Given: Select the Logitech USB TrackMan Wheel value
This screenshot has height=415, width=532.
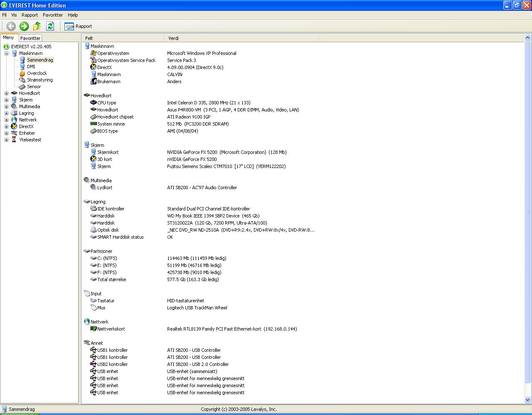Looking at the screenshot, I should tap(197, 308).
